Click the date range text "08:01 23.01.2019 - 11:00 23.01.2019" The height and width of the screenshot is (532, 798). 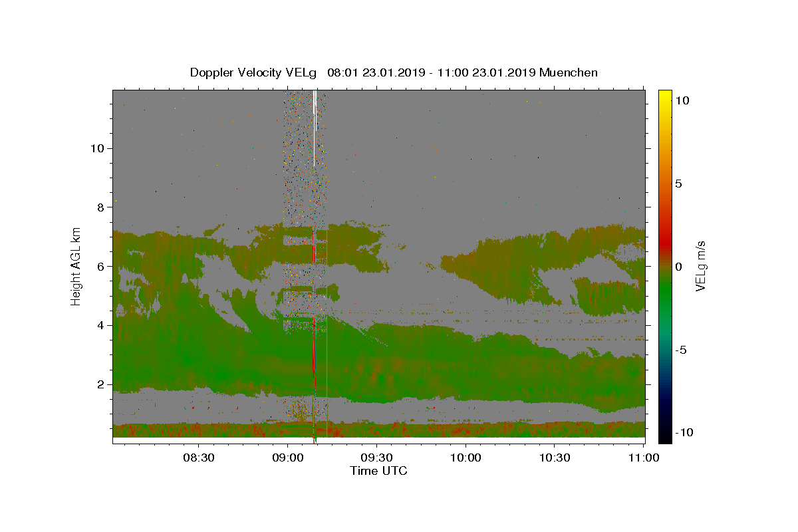432,72
